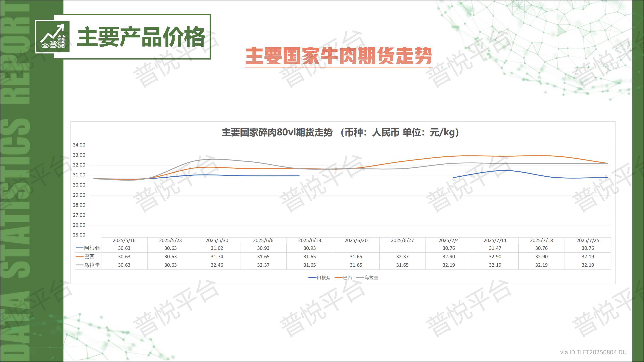Click the 25.00 y-axis label
This screenshot has height=362, width=644.
coord(79,235)
